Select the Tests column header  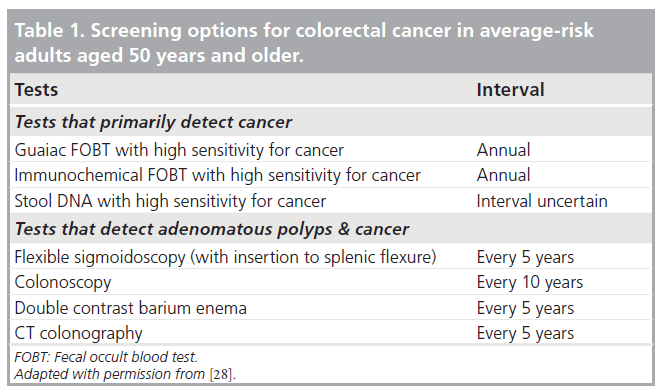coord(36,90)
